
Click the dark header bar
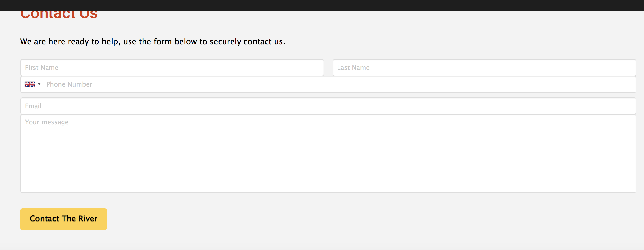322,5
